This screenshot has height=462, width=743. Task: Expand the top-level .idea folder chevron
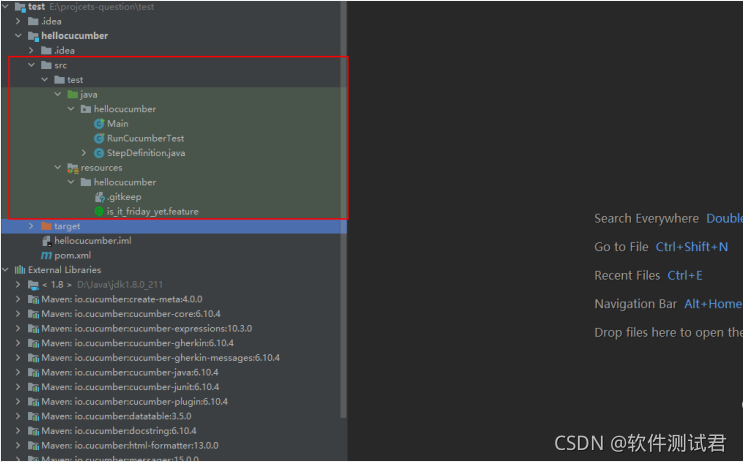pos(18,21)
